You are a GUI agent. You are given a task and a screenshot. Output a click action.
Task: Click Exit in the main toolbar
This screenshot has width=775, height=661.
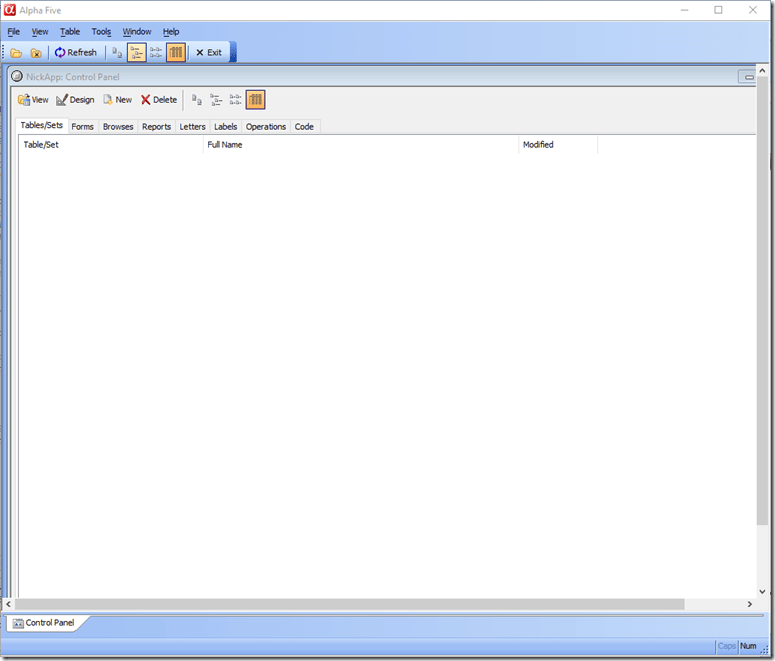point(209,53)
